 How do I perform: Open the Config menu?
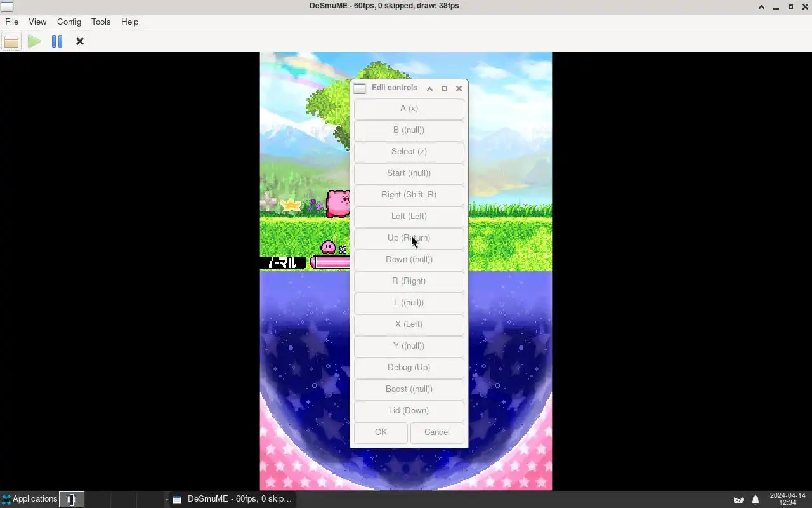69,22
